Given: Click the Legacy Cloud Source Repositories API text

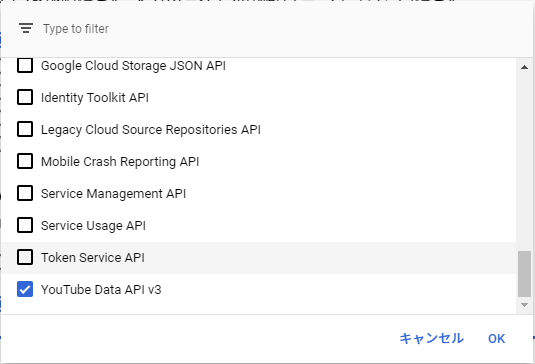Looking at the screenshot, I should click(151, 130).
